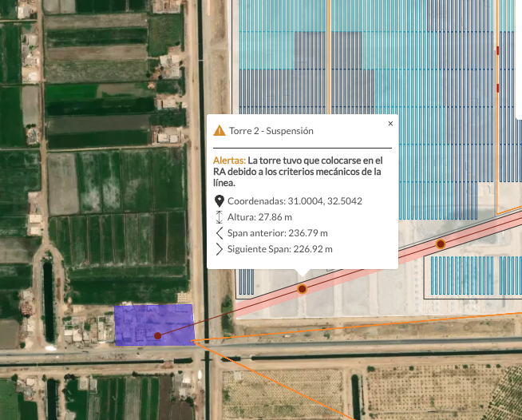Viewport: 522px width, 420px height.
Task: Click the Span anterior 236.79 m text
Action: pyautogui.click(x=277, y=233)
